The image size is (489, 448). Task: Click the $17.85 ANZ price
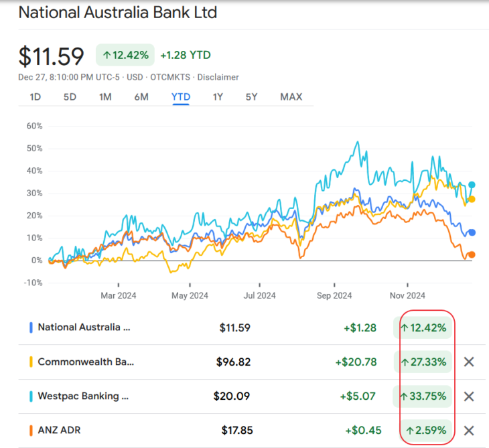(237, 431)
